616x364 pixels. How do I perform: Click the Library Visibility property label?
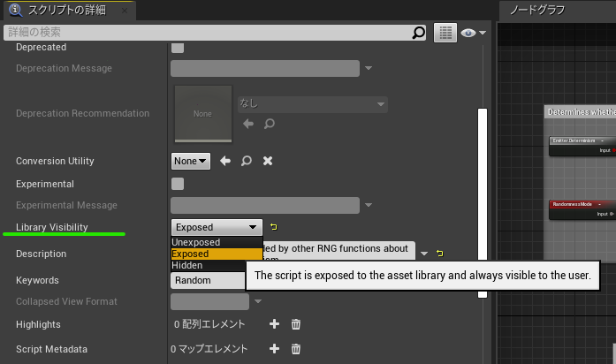pos(52,227)
